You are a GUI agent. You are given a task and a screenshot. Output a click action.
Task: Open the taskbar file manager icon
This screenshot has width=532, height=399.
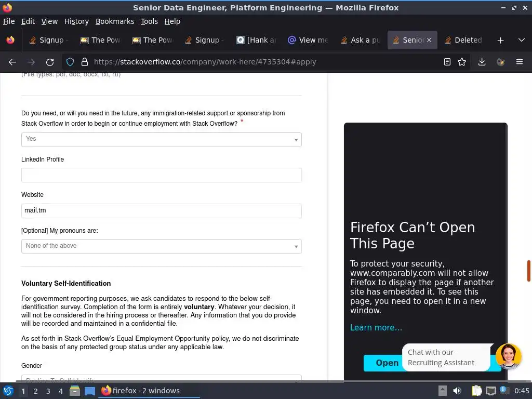click(x=75, y=391)
